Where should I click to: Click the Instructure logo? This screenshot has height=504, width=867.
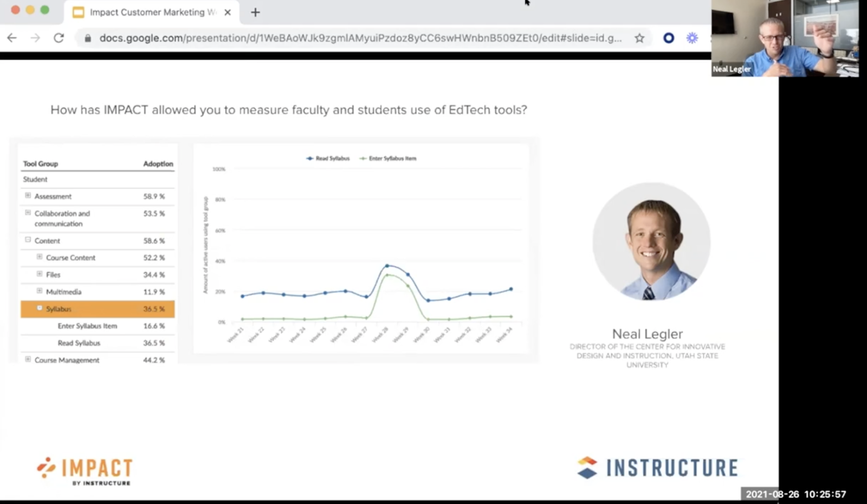click(657, 468)
